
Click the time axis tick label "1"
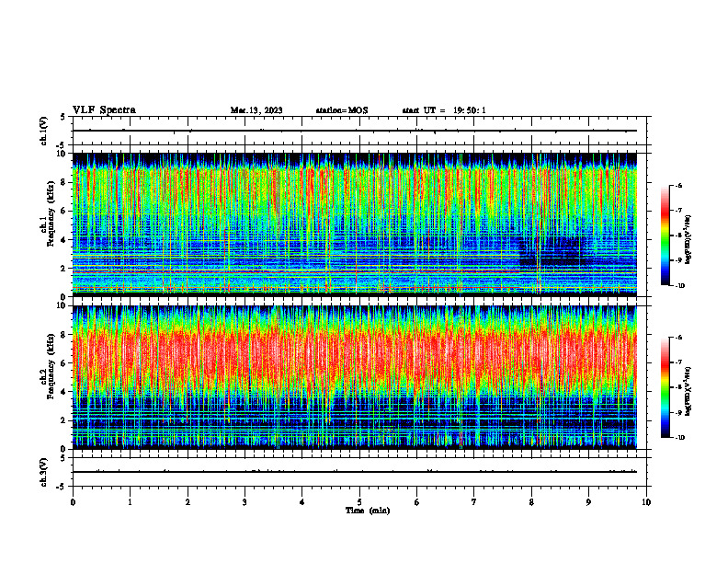pyautogui.click(x=130, y=502)
